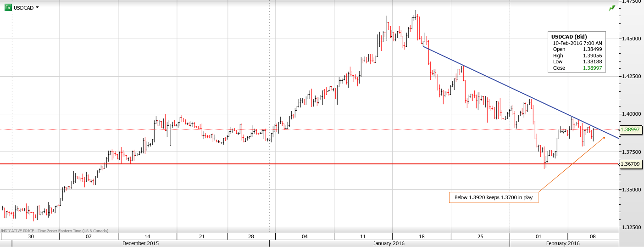Click the 1.45000 price axis label
Screen dimensions: 644x247
[631, 39]
